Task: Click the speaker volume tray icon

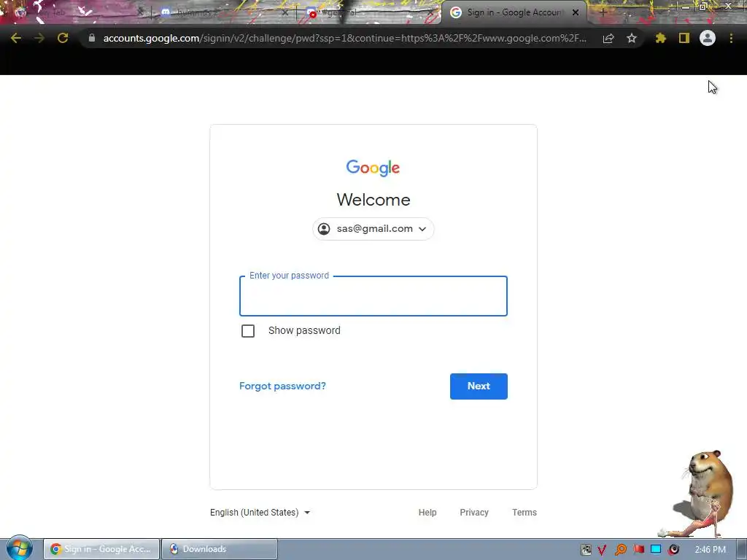Action: coord(673,550)
